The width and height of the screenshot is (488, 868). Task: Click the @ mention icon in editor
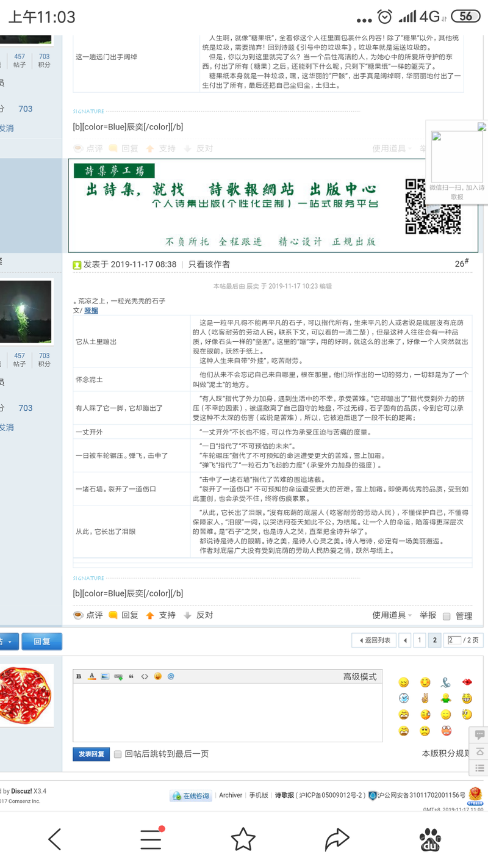(171, 676)
